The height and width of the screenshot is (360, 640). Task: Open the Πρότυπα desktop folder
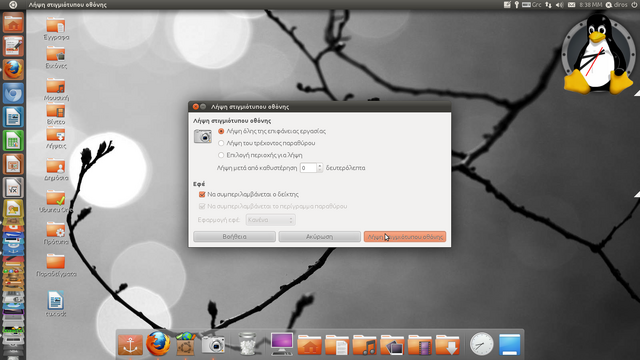click(x=56, y=233)
